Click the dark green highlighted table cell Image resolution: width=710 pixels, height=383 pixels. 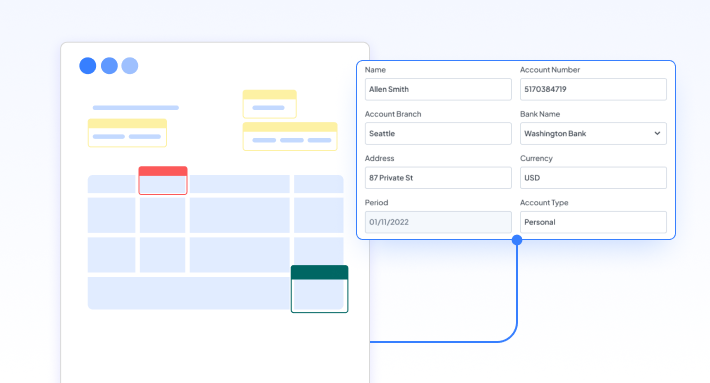(319, 289)
